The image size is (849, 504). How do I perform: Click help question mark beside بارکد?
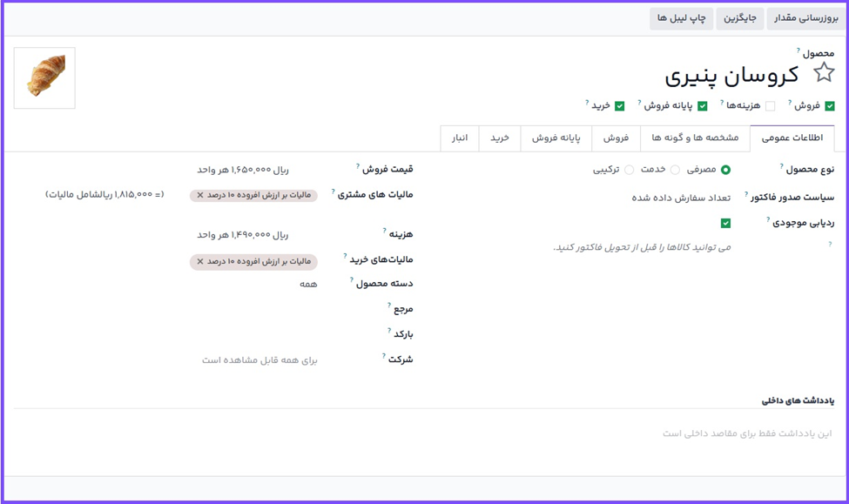389,330
